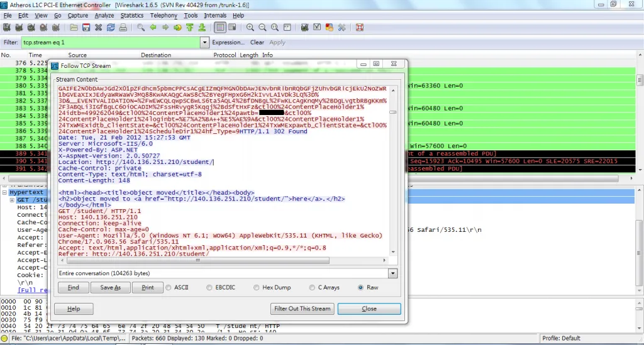Click the List capture interfaces toolbar icon

(6, 28)
